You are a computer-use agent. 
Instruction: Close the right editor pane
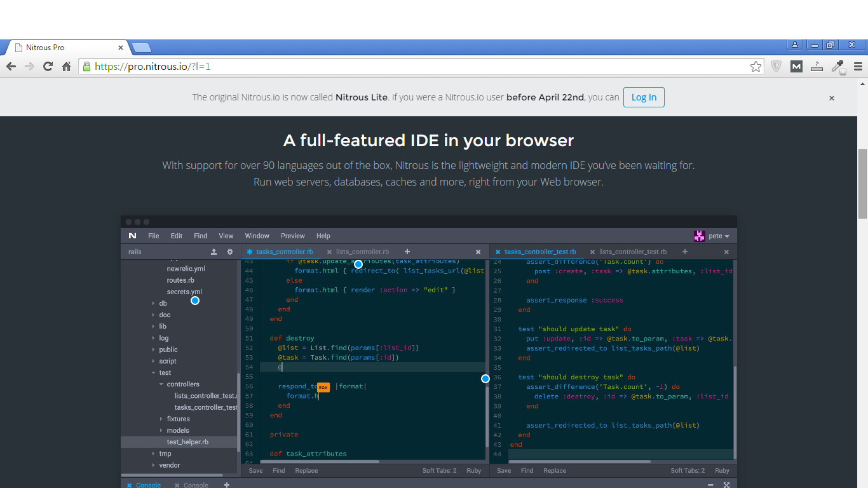click(x=727, y=252)
